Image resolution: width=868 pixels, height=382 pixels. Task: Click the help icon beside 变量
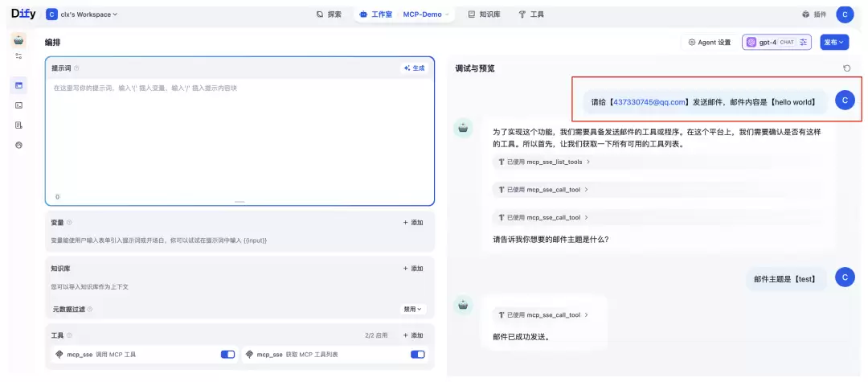click(x=69, y=223)
